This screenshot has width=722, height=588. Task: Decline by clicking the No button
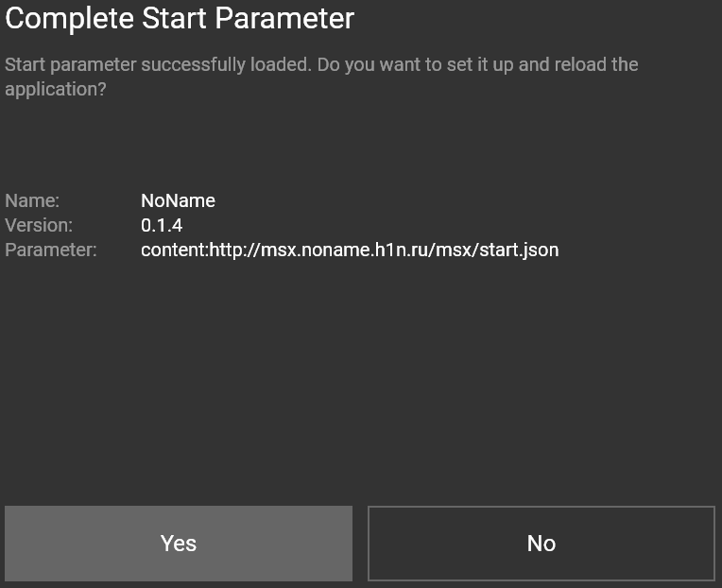tap(541, 544)
